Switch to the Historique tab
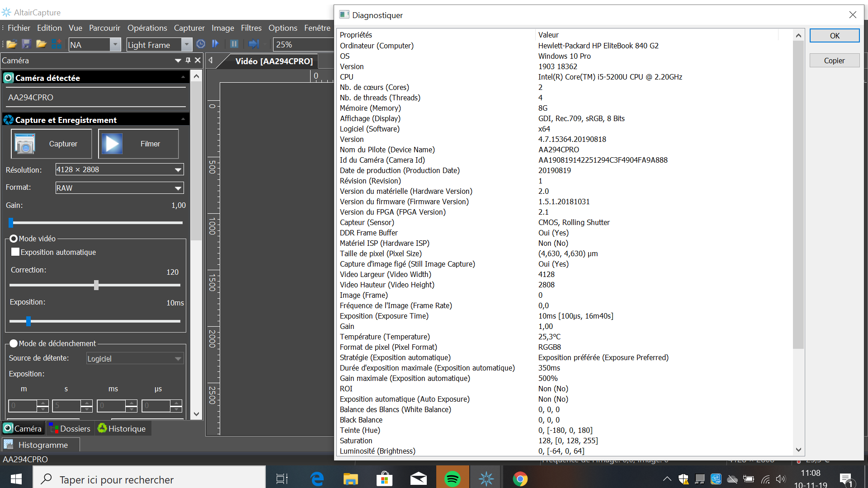 pyautogui.click(x=122, y=429)
